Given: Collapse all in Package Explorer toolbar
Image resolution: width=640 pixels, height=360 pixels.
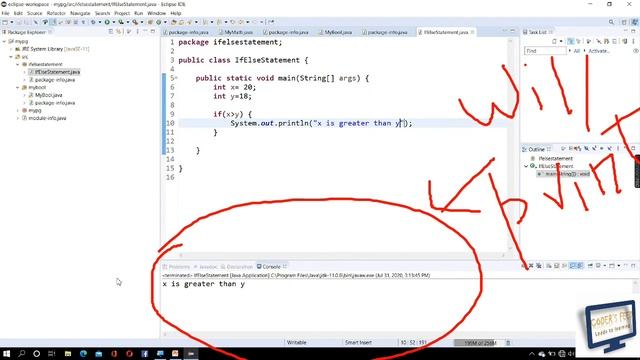Looking at the screenshot, I should 111,31.
